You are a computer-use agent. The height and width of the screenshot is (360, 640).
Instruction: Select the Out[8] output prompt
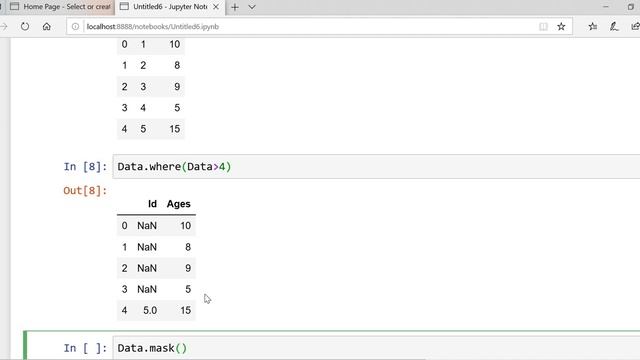pos(85,191)
